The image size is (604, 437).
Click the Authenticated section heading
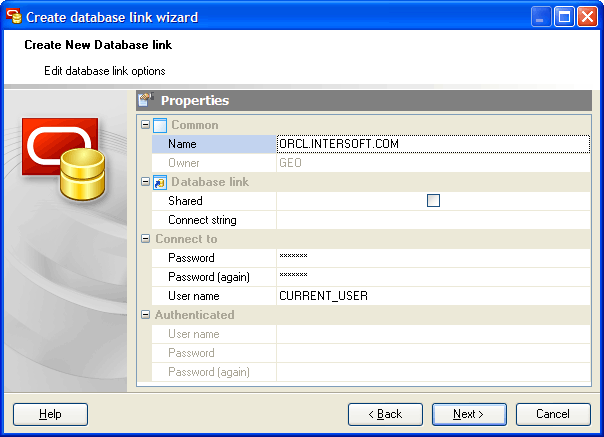[x=195, y=315]
